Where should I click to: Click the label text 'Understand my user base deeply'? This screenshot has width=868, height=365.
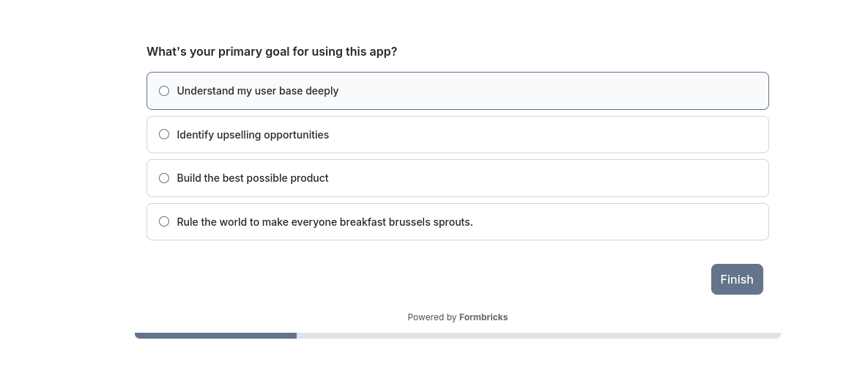tap(257, 91)
